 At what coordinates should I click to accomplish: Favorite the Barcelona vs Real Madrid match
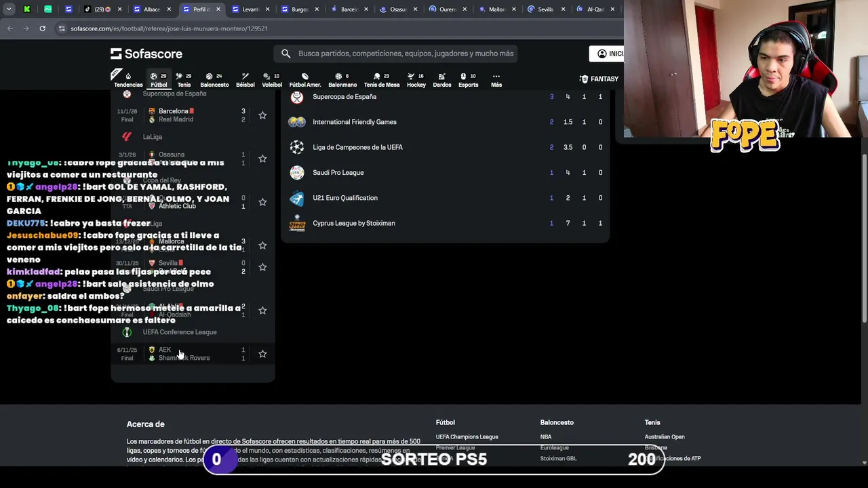click(x=262, y=115)
